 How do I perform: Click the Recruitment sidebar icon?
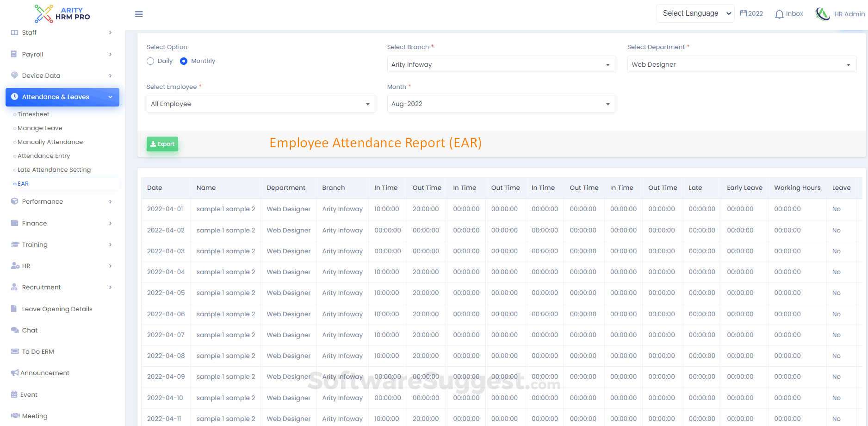pyautogui.click(x=14, y=287)
